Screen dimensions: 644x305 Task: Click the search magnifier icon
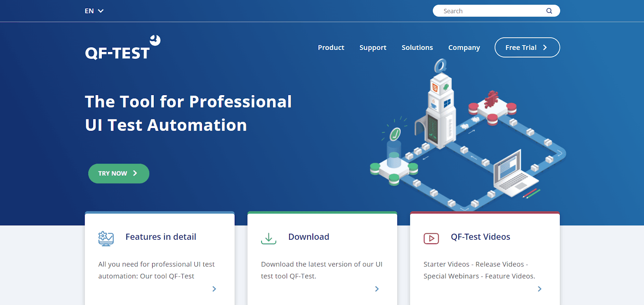click(x=549, y=11)
